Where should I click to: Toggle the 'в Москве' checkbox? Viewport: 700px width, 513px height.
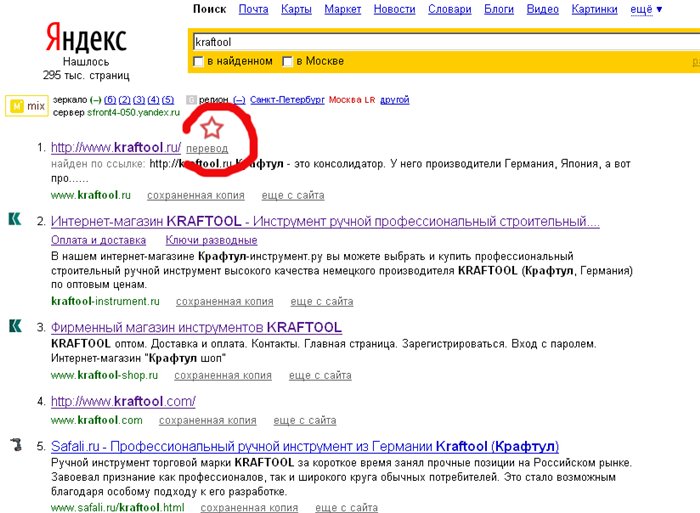[x=287, y=61]
